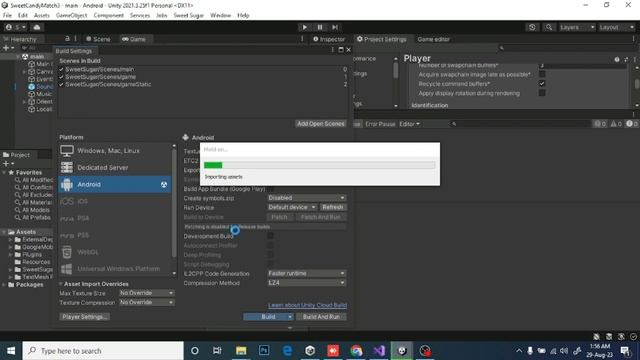Open File Explorer from the taskbar
The image size is (640, 360).
tap(241, 351)
